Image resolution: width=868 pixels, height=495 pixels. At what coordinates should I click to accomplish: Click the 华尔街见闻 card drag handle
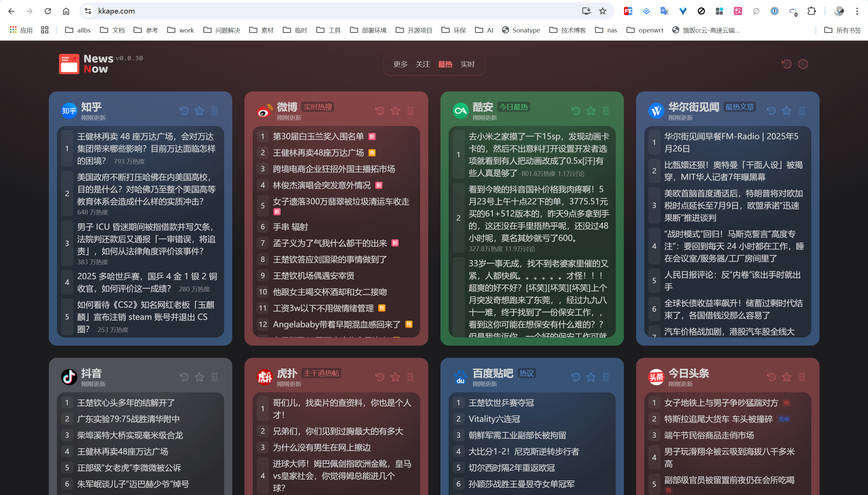(802, 111)
